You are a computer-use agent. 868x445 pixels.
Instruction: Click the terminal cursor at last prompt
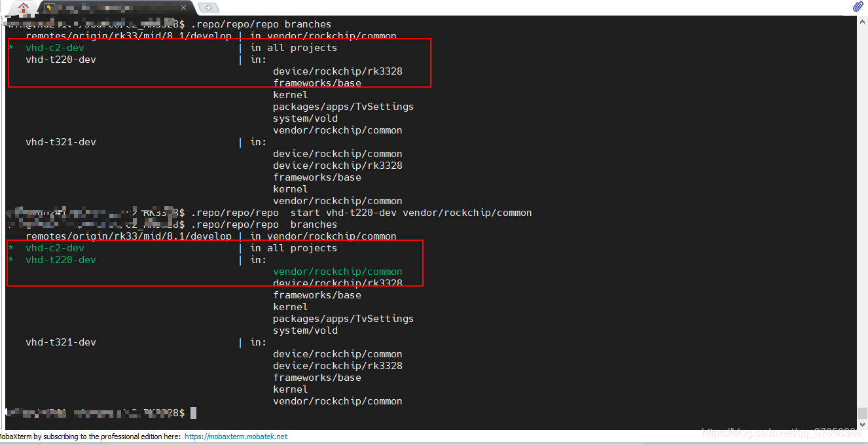193,413
